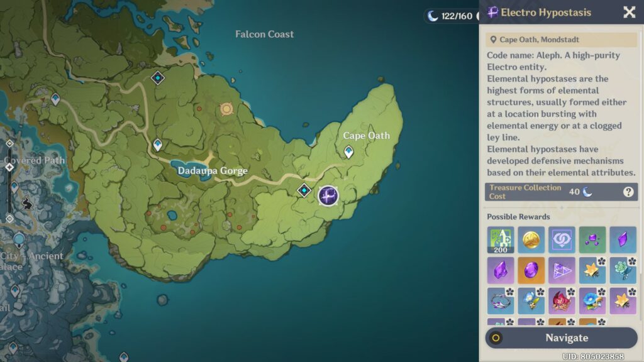Image resolution: width=644 pixels, height=362 pixels.
Task: Click the teleport waypoint below Cape Oath label
Action: 348,151
